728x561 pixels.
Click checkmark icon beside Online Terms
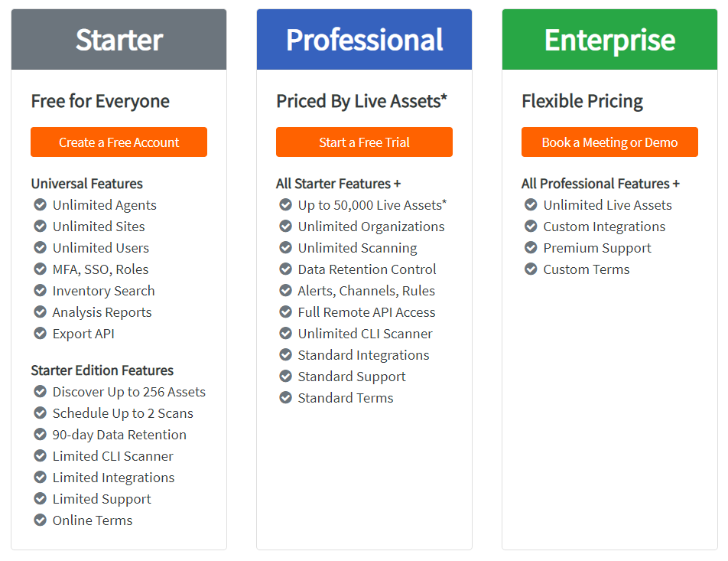point(41,520)
